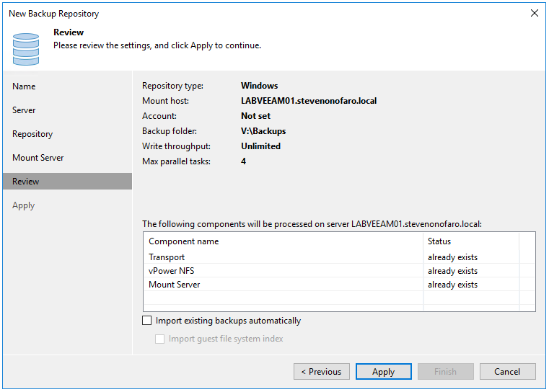Click the mount host name value

click(308, 101)
